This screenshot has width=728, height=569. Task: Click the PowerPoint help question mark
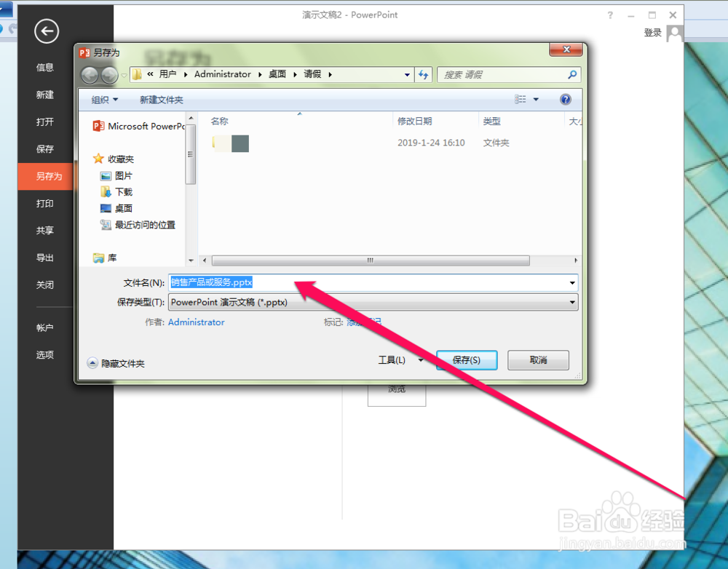[610, 15]
